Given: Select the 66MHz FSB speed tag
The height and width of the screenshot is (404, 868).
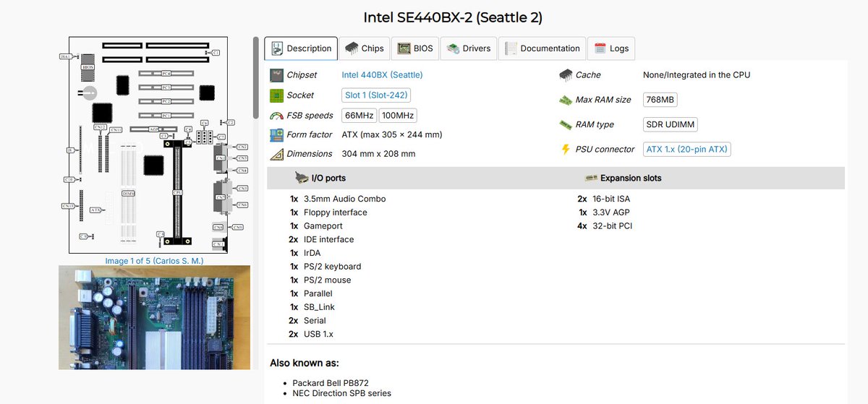Looking at the screenshot, I should click(359, 116).
